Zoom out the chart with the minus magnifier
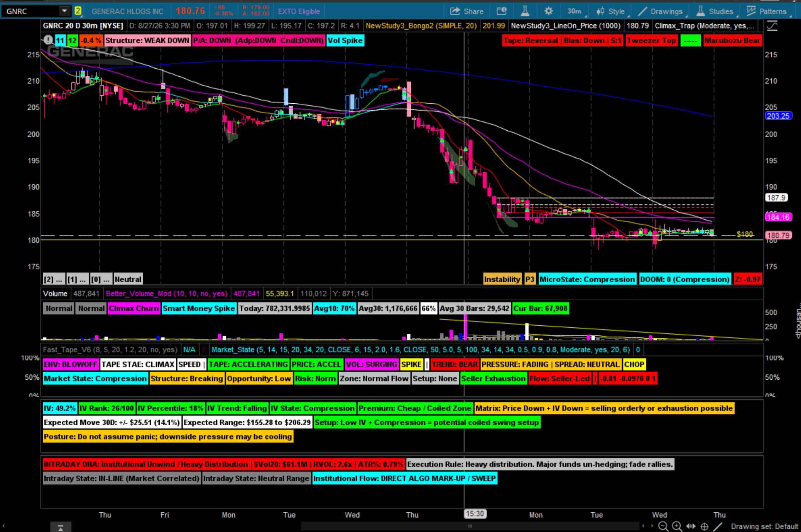The height and width of the screenshot is (532, 801). coord(663,526)
